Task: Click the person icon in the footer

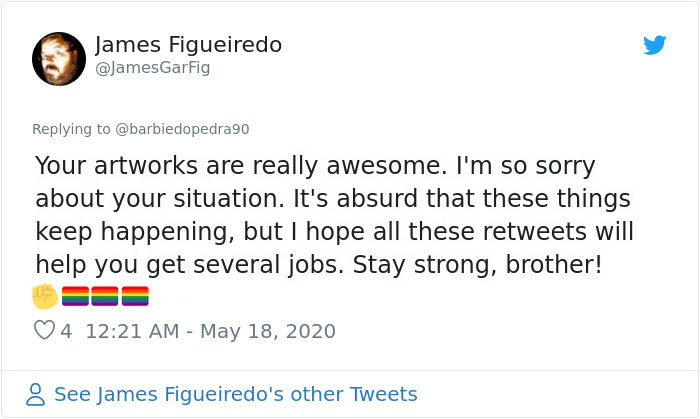Action: 36,394
